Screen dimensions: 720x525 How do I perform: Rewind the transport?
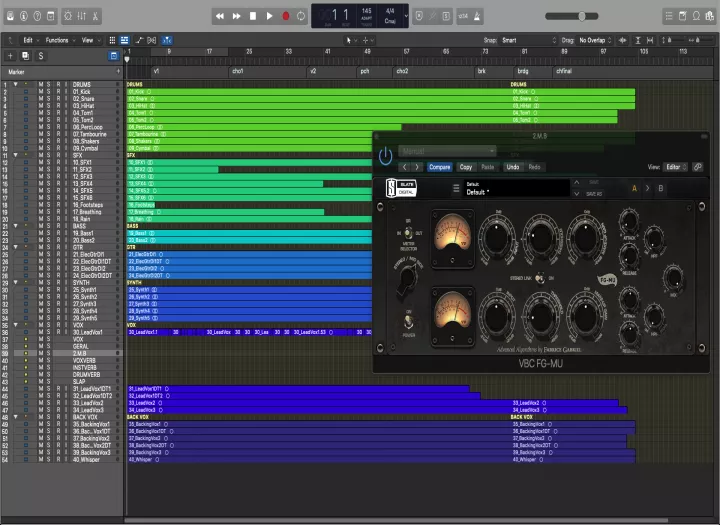[x=220, y=16]
